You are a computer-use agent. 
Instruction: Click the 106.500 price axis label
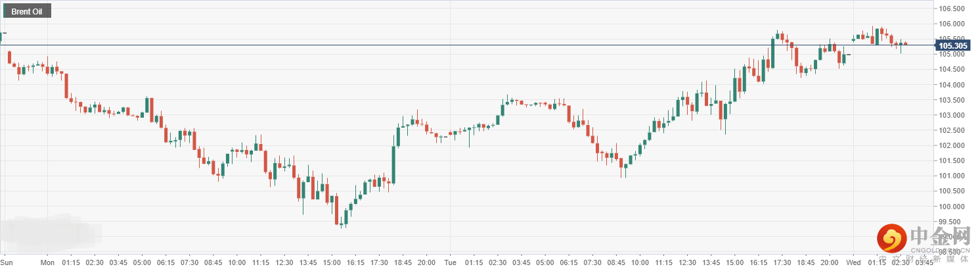[x=953, y=9]
